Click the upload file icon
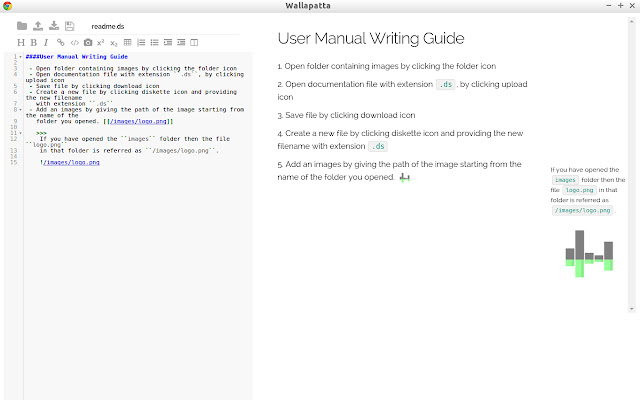640x400 pixels. point(38,26)
